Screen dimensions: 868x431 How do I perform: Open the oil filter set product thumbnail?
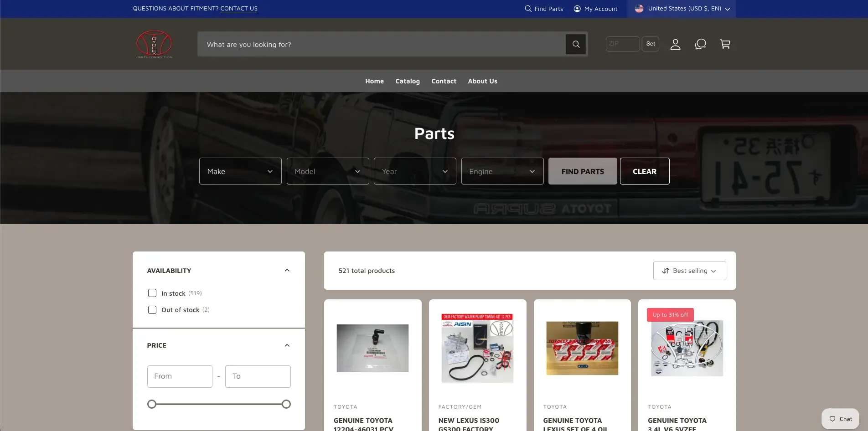[x=582, y=348]
